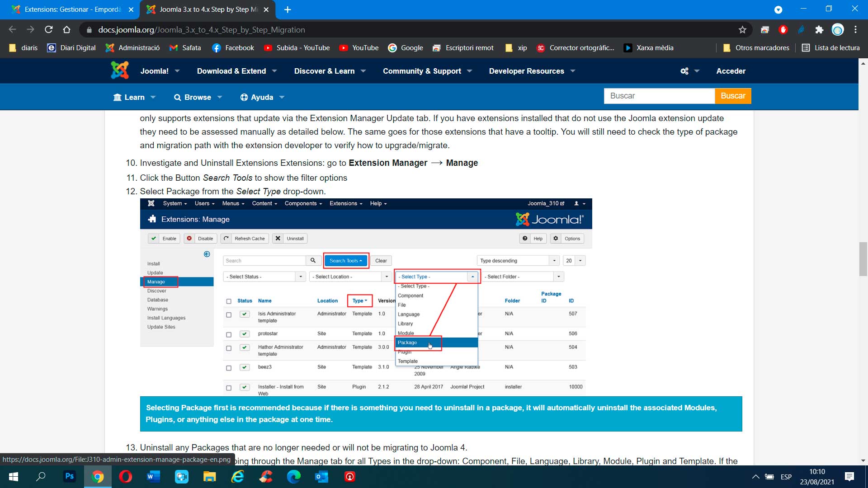868x488 pixels.
Task: Open the Ayuda submenu
Action: pyautogui.click(x=262, y=97)
